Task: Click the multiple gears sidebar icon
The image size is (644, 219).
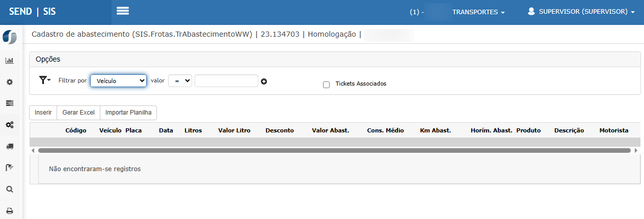Action: pyautogui.click(x=9, y=125)
